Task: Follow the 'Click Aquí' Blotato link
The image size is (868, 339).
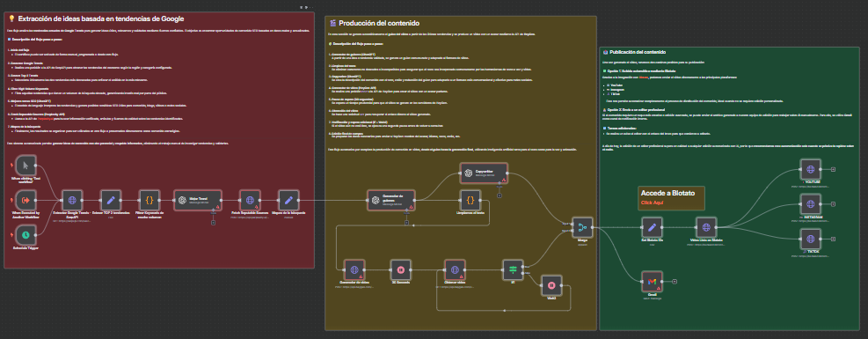Action: click(653, 203)
